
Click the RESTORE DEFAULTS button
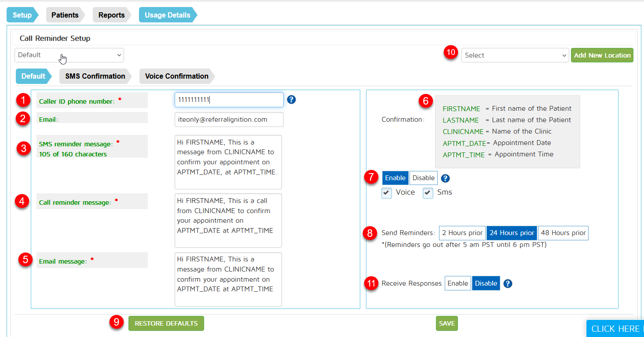coord(166,323)
